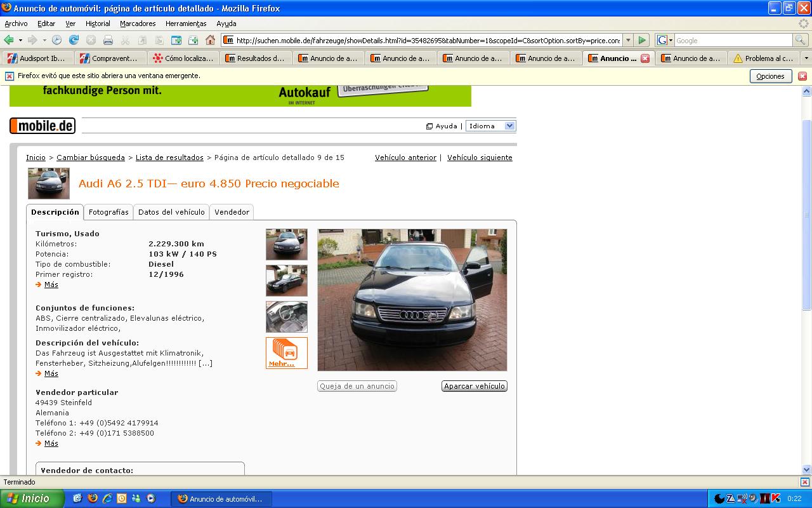Open the Editar menu

tap(46, 23)
